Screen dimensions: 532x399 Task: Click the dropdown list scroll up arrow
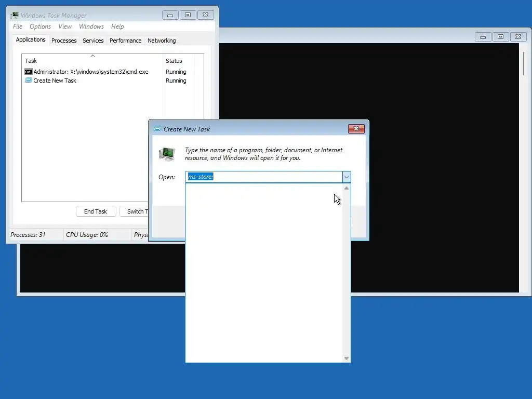[x=347, y=188]
